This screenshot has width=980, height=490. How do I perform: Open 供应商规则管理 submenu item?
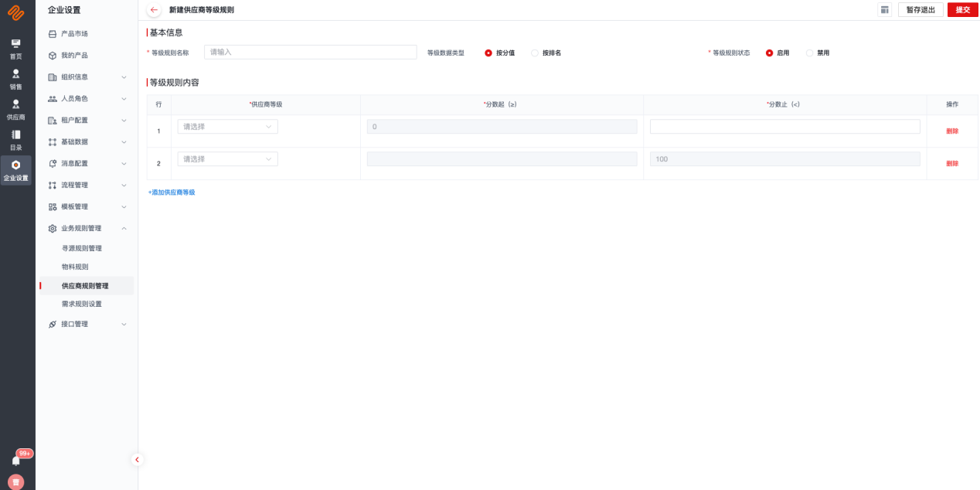tap(85, 286)
